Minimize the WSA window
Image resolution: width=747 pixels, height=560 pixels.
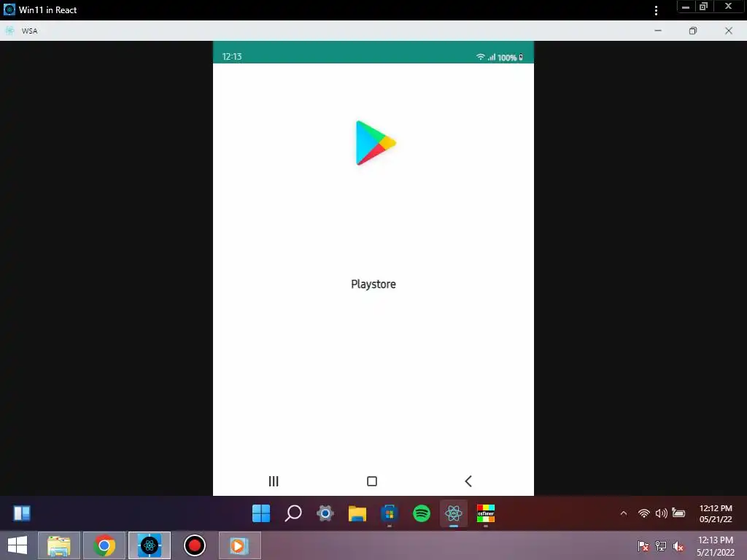658,31
